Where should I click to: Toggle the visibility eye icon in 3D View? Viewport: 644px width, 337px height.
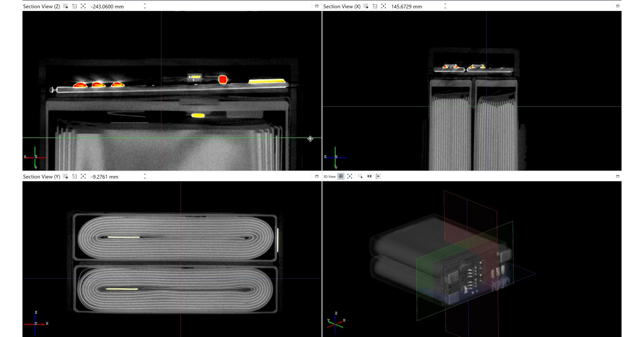coord(378,176)
